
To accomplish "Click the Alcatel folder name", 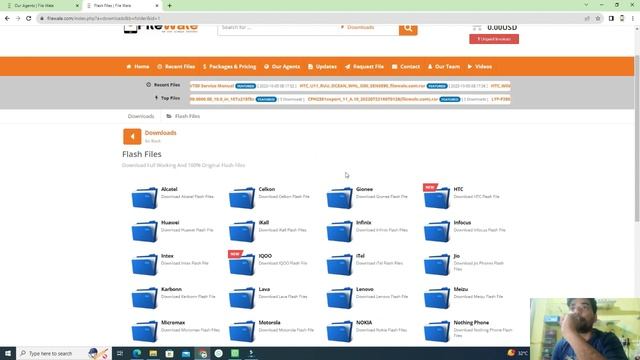I will (169, 189).
